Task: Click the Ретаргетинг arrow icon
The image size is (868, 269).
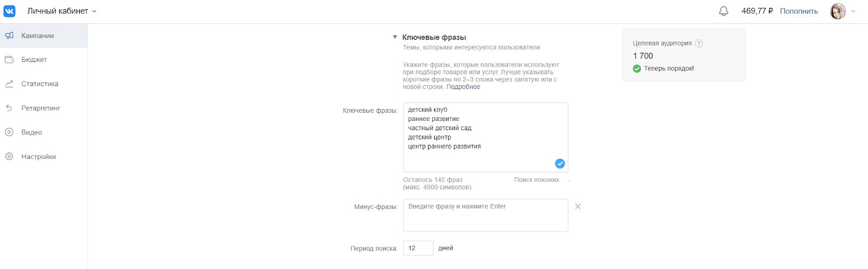Action: tap(9, 108)
